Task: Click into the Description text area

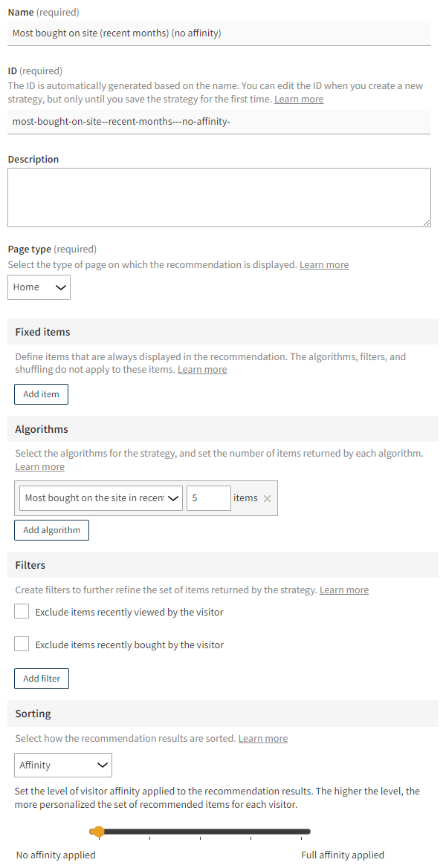Action: click(x=219, y=196)
